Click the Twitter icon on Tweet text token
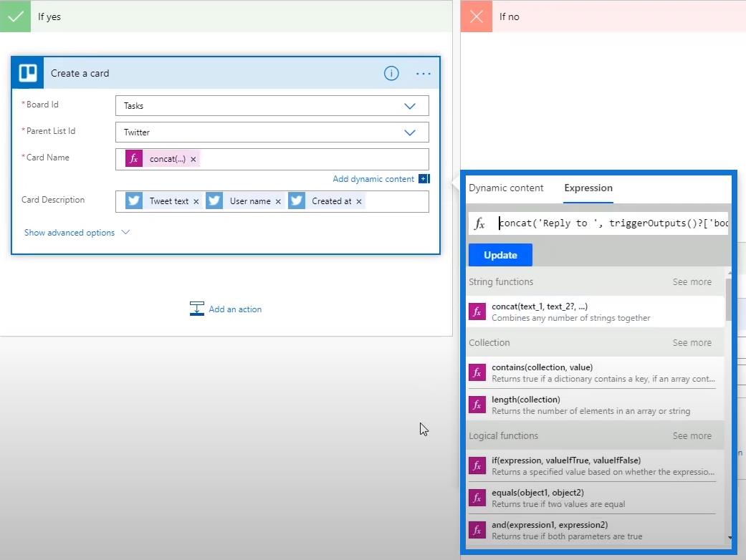Image resolution: width=746 pixels, height=560 pixels. (134, 201)
